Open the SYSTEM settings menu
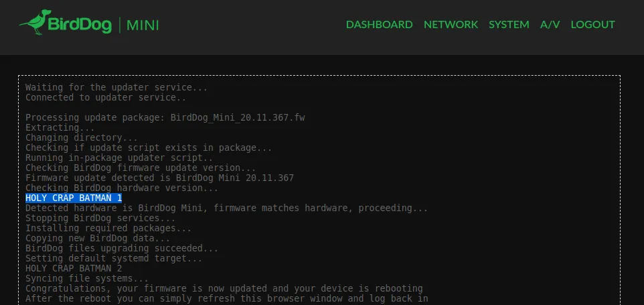This screenshot has height=305, width=644. 509,25
